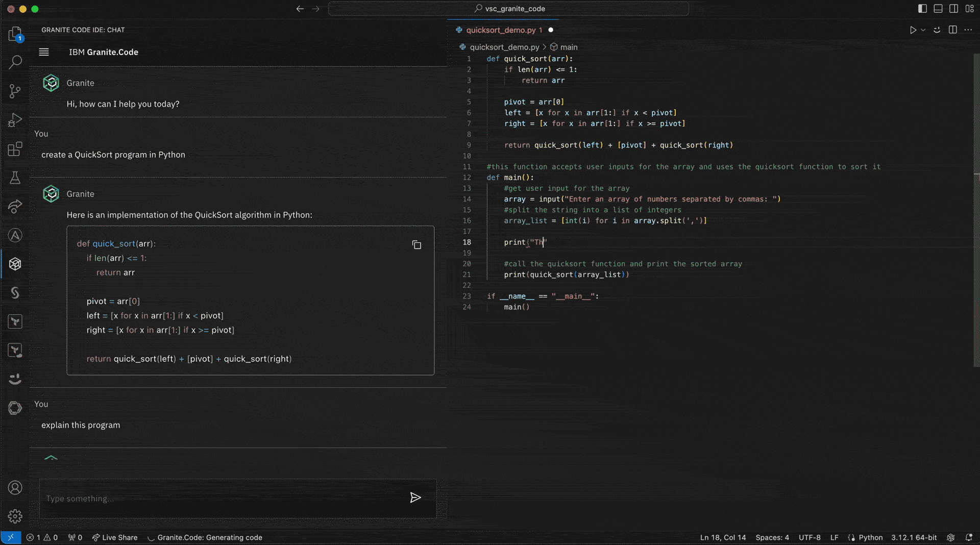
Task: Expand the Granite chat menu via hamburger icon
Action: tap(44, 52)
